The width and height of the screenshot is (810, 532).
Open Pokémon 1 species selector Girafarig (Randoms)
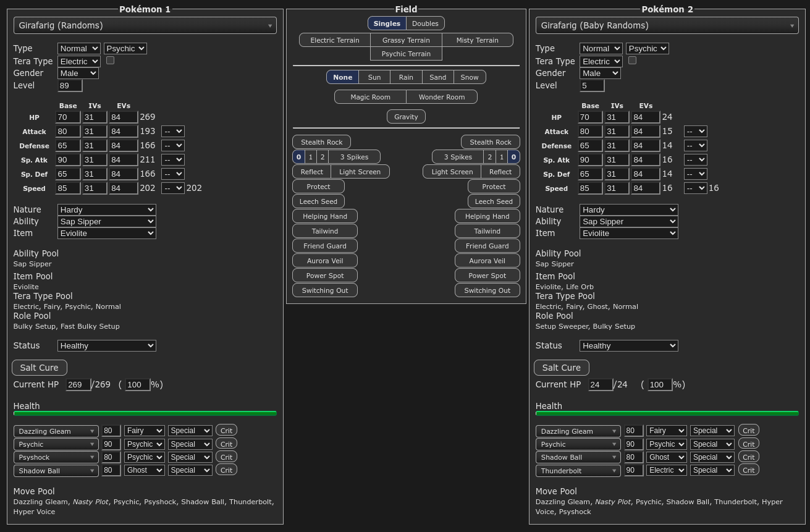[x=145, y=25]
